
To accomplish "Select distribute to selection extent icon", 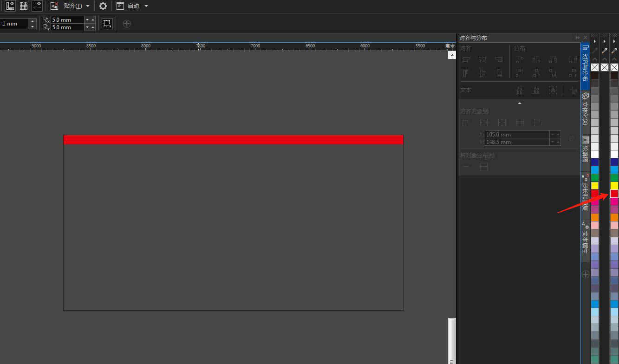I will pos(466,166).
